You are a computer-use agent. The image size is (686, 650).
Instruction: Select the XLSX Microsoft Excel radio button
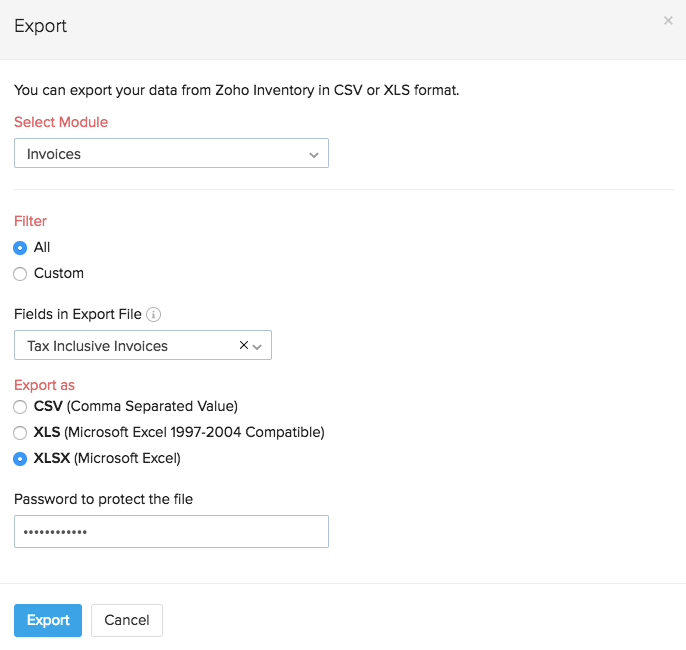20,459
